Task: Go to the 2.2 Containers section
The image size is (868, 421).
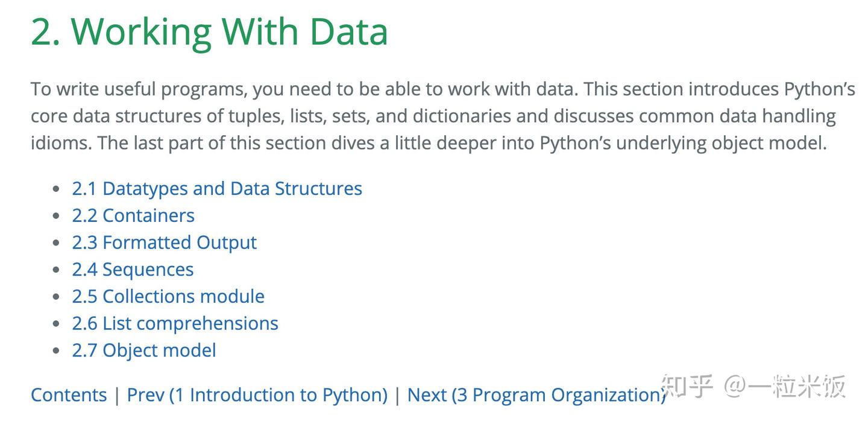Action: coord(133,216)
